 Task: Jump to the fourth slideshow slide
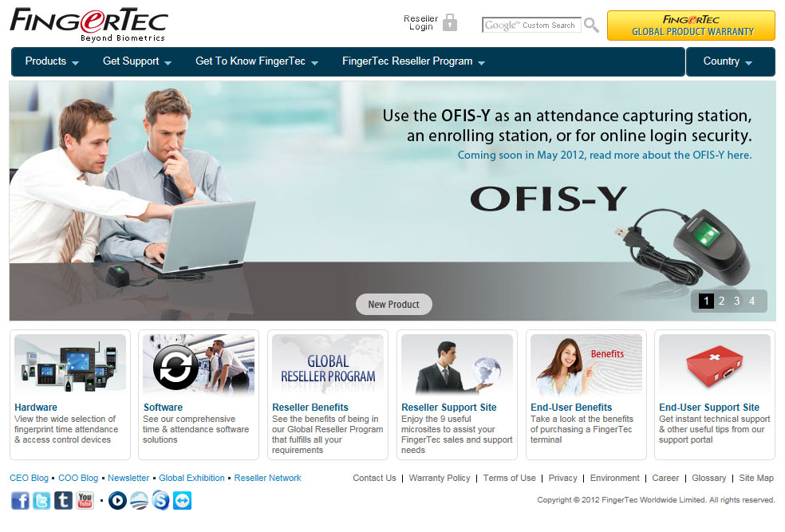751,301
